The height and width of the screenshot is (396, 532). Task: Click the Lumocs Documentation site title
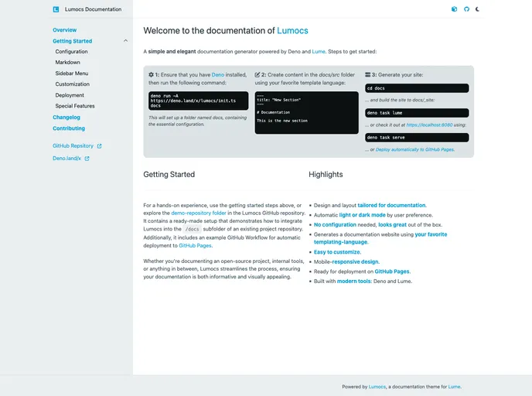coord(93,9)
